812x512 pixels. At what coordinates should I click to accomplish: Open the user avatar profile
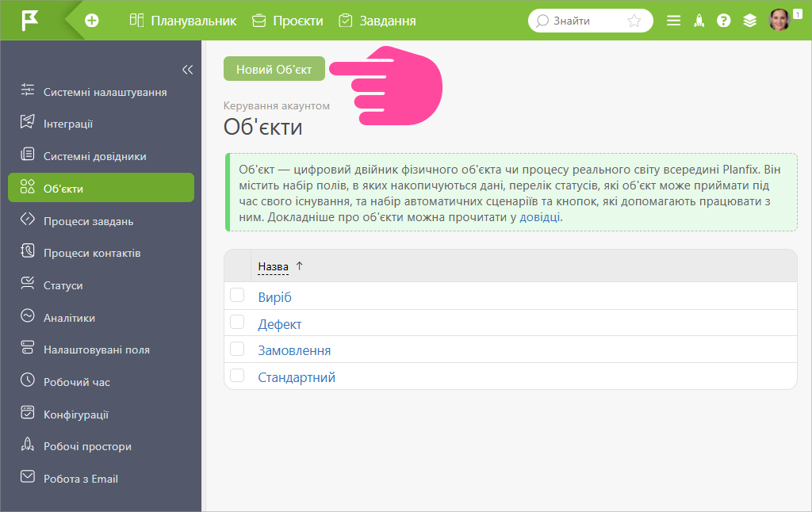[779, 21]
